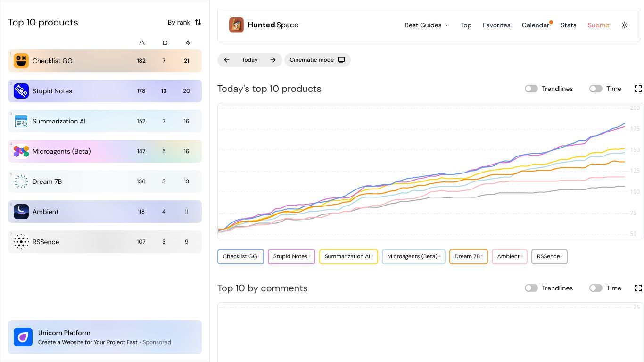Toggle Dream 7B series in chart legend

(469, 256)
